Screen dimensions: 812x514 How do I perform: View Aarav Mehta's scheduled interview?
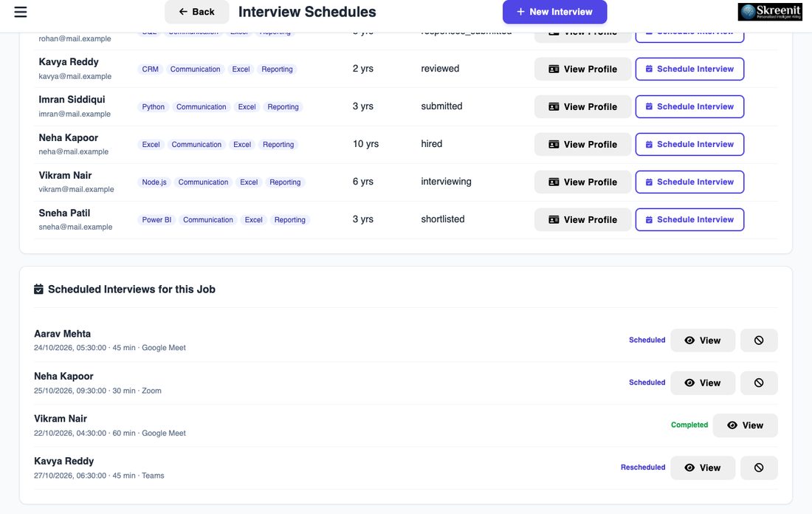[703, 340]
